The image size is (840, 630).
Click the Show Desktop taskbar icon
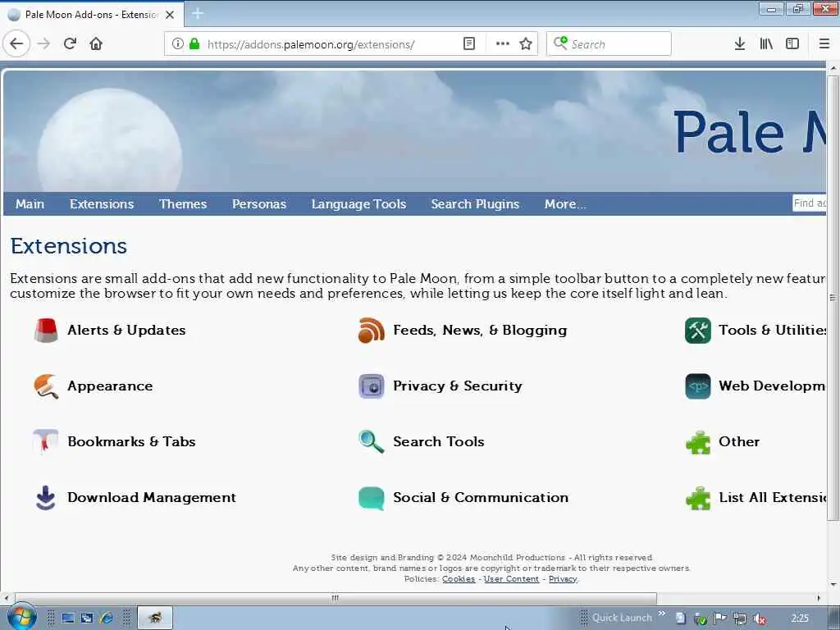click(68, 619)
